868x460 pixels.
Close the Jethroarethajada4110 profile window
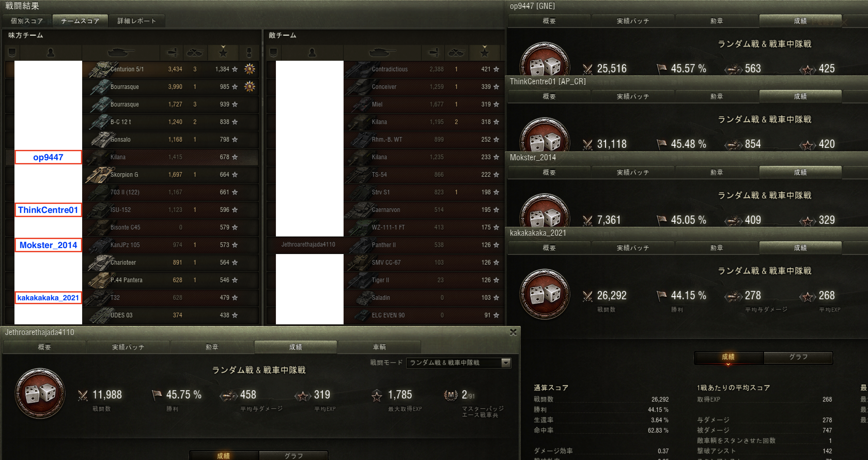tap(513, 332)
